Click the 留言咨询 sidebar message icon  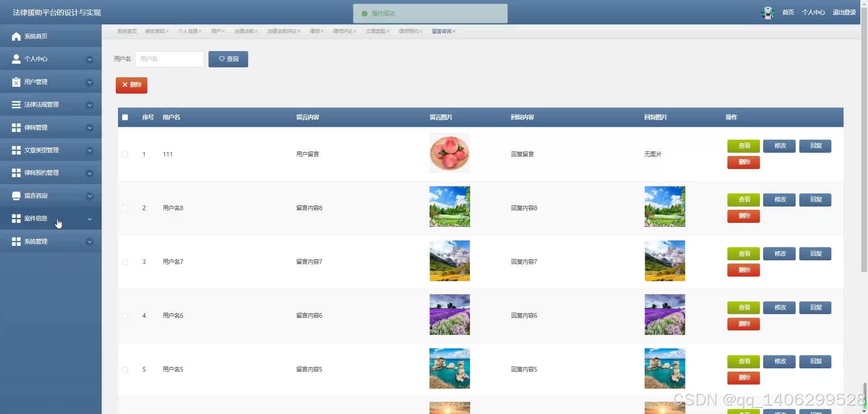click(16, 196)
